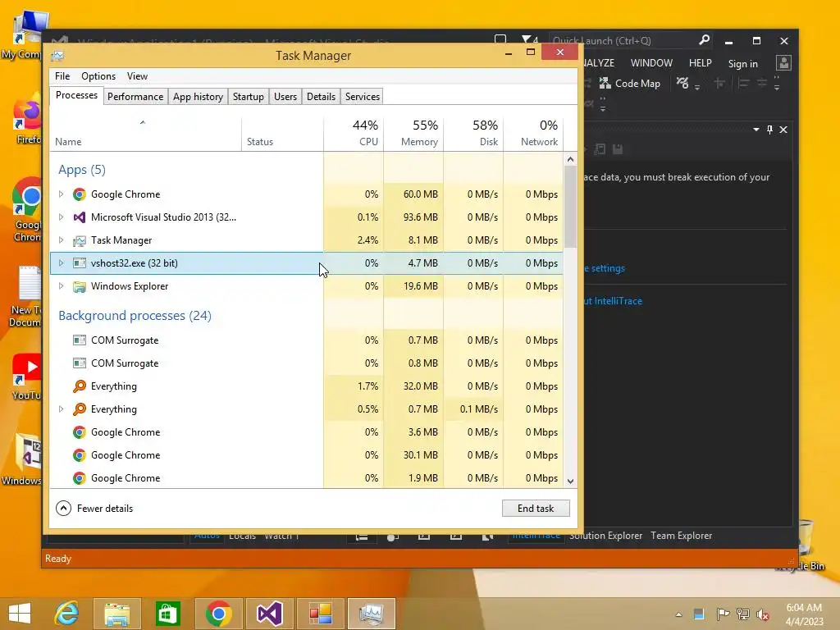The width and height of the screenshot is (840, 630).
Task: Open the HELP menu in Visual Studio
Action: (x=701, y=63)
